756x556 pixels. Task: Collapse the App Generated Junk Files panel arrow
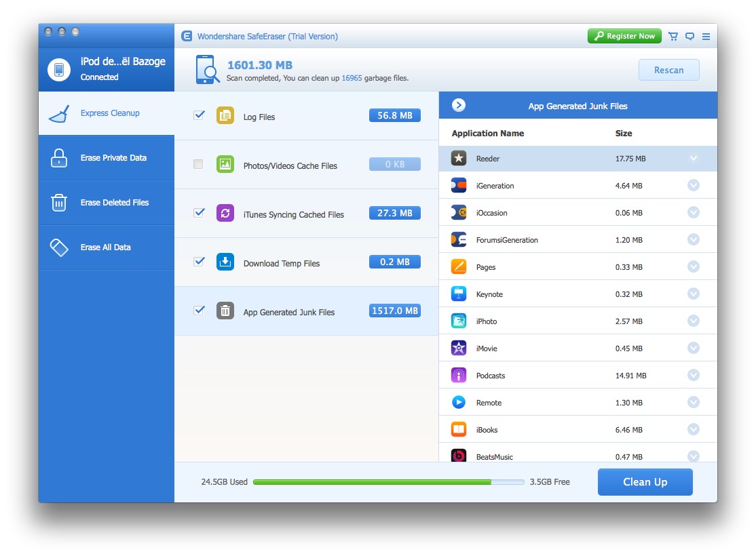tap(459, 105)
